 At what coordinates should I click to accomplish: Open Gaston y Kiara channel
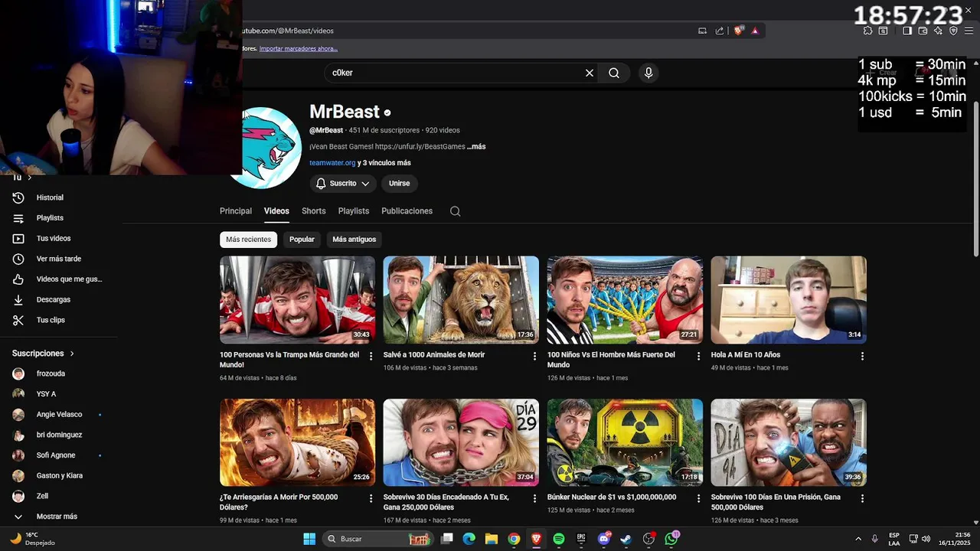pyautogui.click(x=61, y=475)
